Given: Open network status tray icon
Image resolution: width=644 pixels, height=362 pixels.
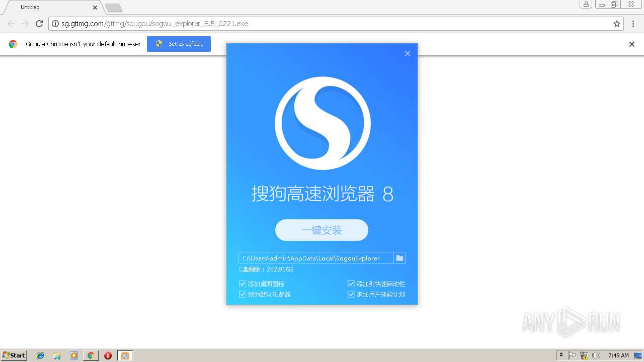Looking at the screenshot, I should (584, 355).
